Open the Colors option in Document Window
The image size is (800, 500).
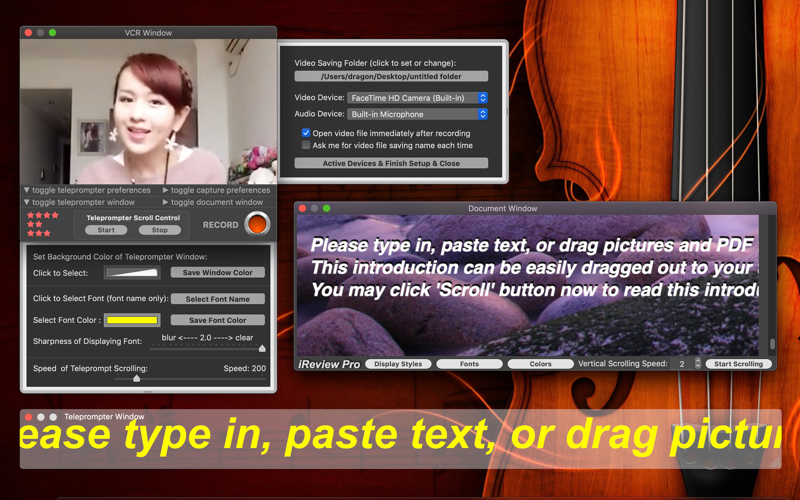tap(540, 364)
